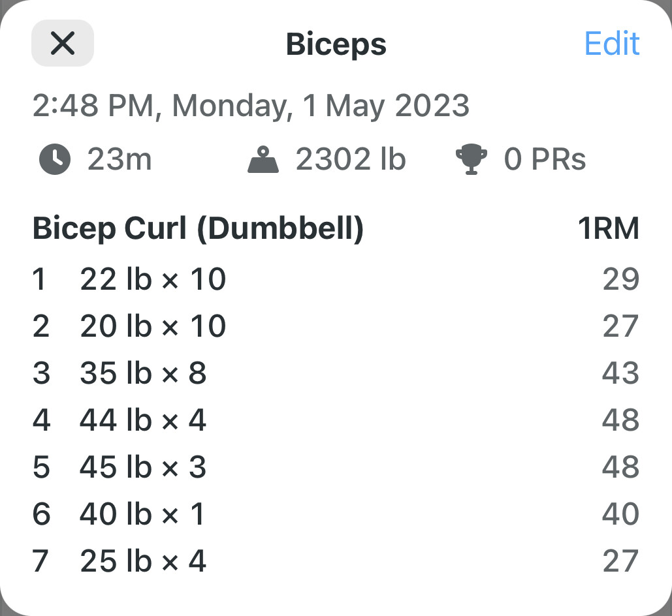Select set 6: 40 lb × 1
This screenshot has height=616, width=672.
(336, 514)
